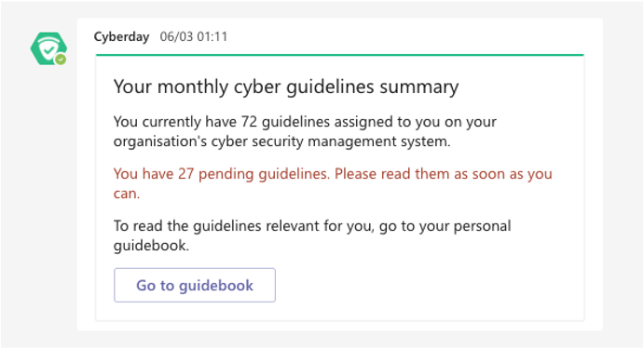Click the white message bubble margin below card
This screenshot has height=349, width=644.
(x=339, y=326)
